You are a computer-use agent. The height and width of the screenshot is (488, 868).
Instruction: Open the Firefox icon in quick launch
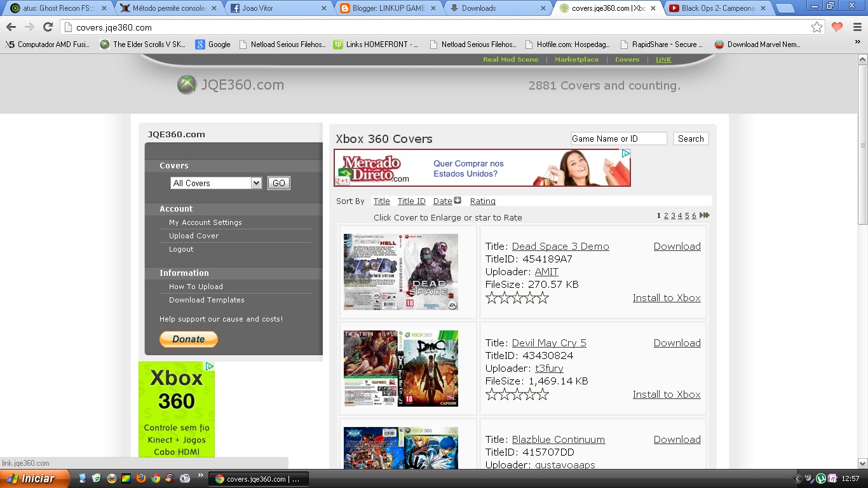tap(141, 478)
